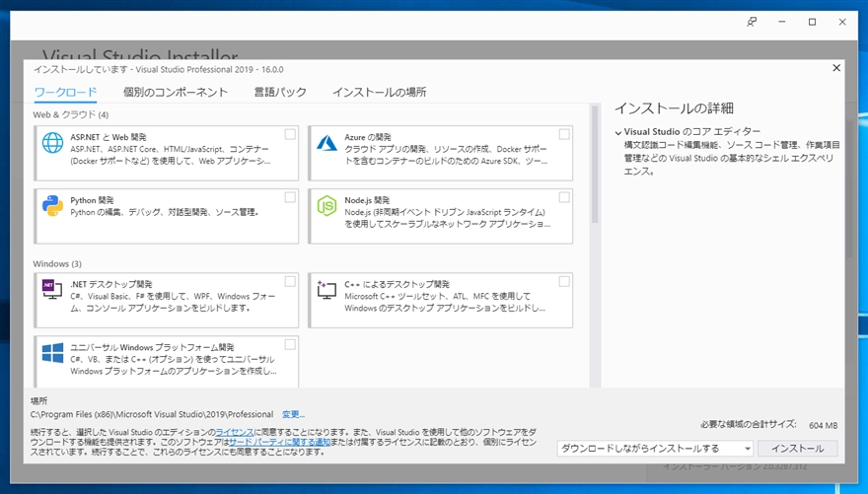The height and width of the screenshot is (494, 868).
Task: Click the ASP.NET と Web 開発 title
Action: (x=108, y=137)
